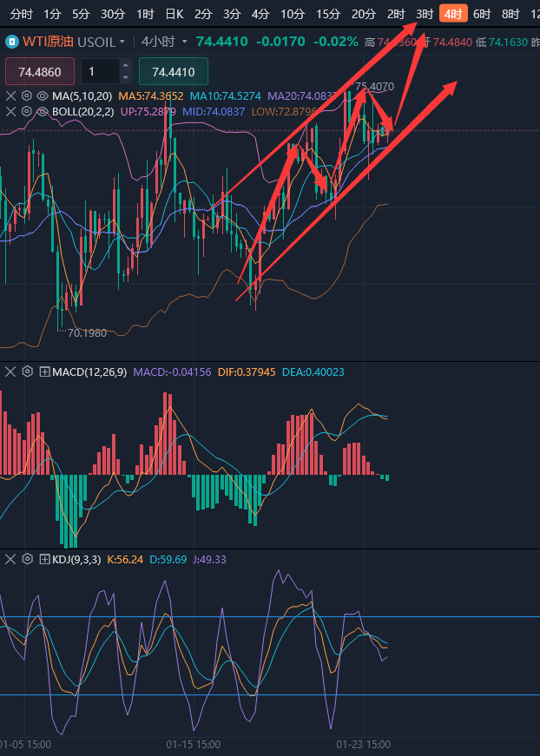Click the WTI原油 instrument name
Viewport: 540px width, 756px height.
49,42
